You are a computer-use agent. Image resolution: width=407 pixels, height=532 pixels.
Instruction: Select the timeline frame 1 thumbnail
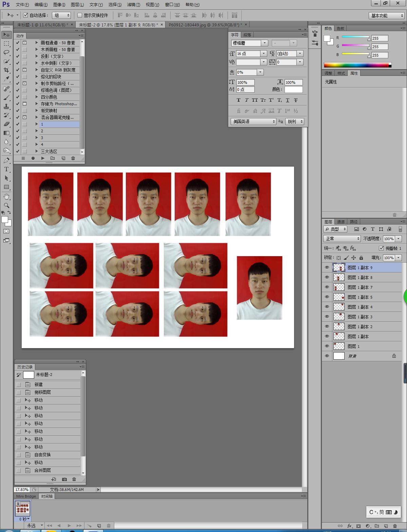click(23, 508)
